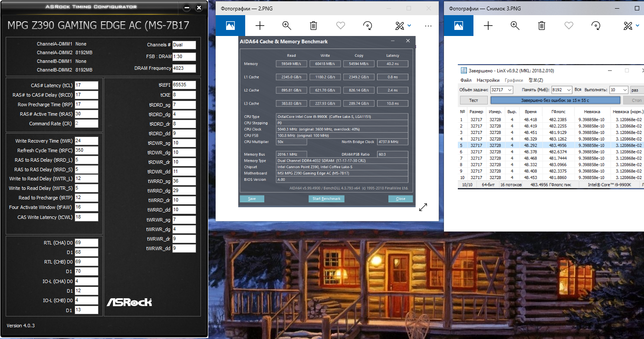This screenshot has height=339, width=644.
Task: Select the RTL (CHA) D0 field
Action: (x=86, y=243)
